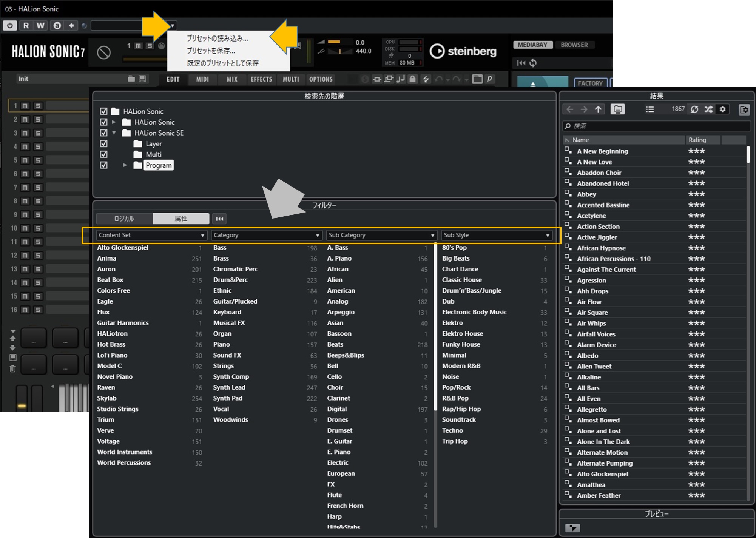Screen dimensions: 756x538
Task: Click the automation 'a' circle icon
Action: point(57,25)
